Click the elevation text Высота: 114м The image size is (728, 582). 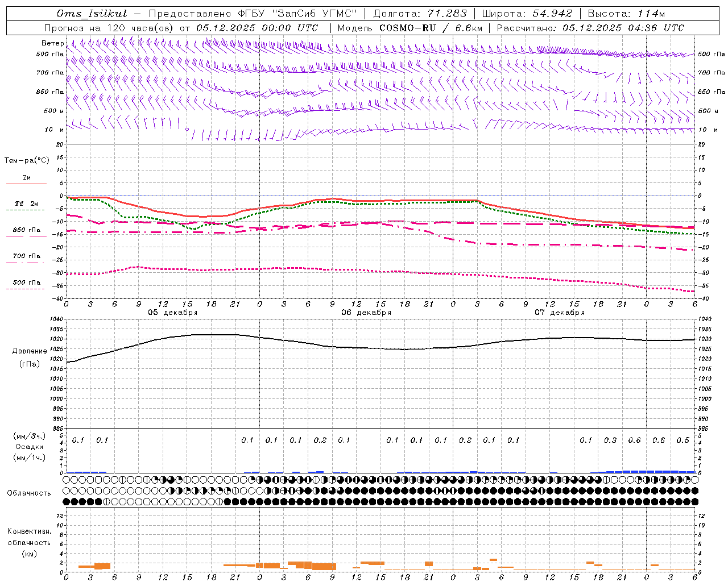(626, 14)
